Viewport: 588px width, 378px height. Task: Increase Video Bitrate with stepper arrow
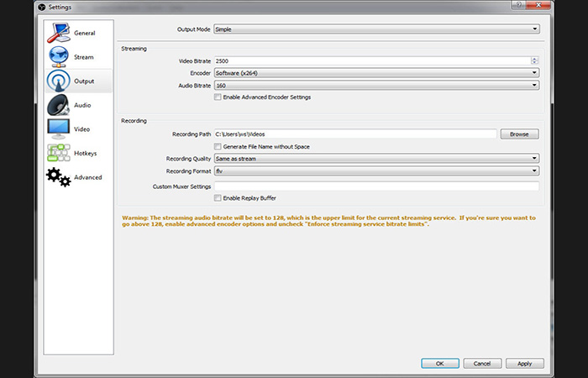tap(534, 59)
